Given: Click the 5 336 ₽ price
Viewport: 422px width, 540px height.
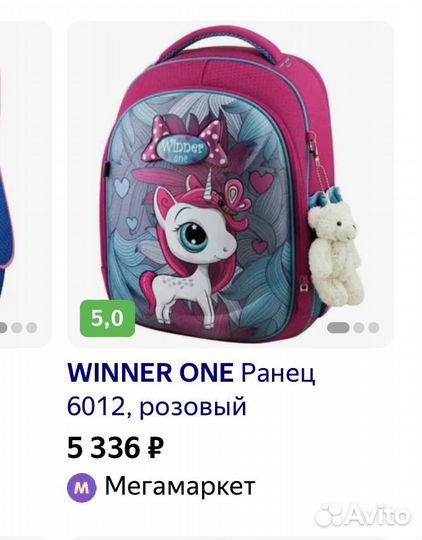Looking at the screenshot, I should point(115,448).
